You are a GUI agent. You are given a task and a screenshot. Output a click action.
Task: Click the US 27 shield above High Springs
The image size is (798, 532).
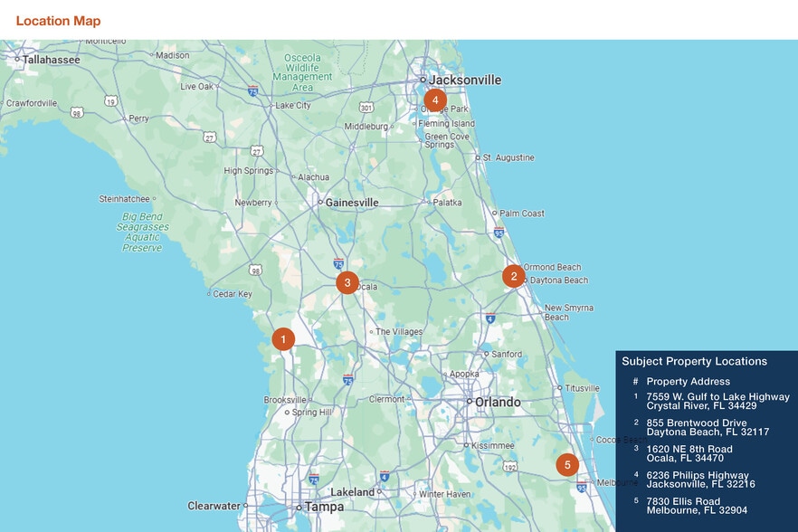pyautogui.click(x=257, y=151)
